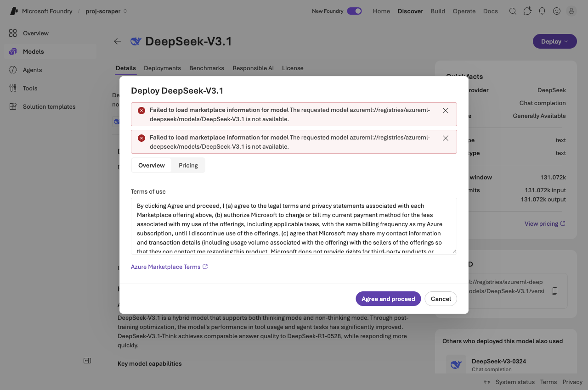Click the Microsoft Foundry title text
This screenshot has width=588, height=390.
tap(47, 11)
